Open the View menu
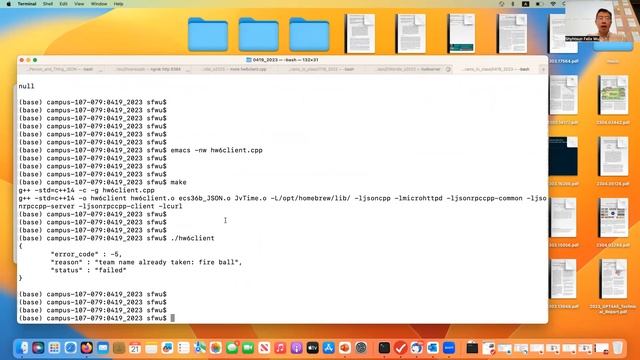The width and height of the screenshot is (640, 360). pos(79,4)
